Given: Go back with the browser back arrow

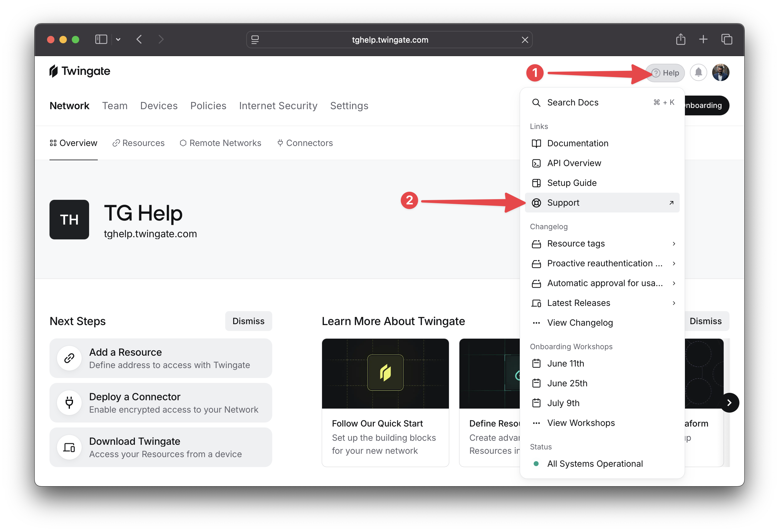Looking at the screenshot, I should click(140, 40).
